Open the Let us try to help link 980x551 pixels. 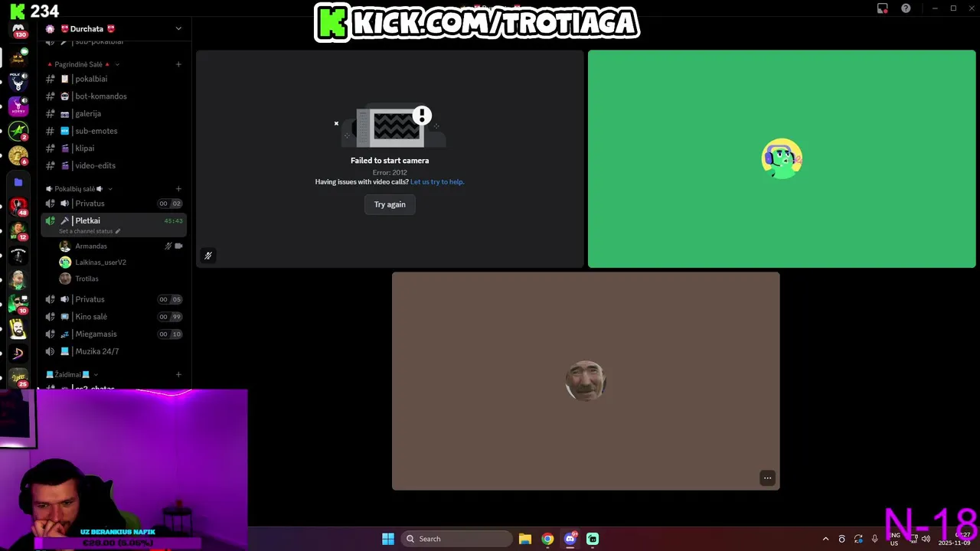437,182
